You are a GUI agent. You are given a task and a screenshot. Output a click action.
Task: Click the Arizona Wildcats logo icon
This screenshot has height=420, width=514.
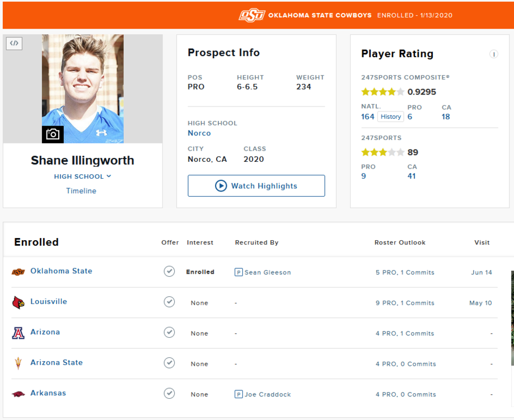point(18,333)
